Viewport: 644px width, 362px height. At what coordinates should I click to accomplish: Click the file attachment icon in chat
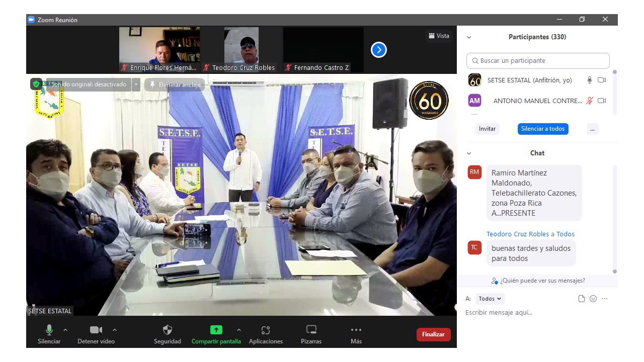point(582,299)
